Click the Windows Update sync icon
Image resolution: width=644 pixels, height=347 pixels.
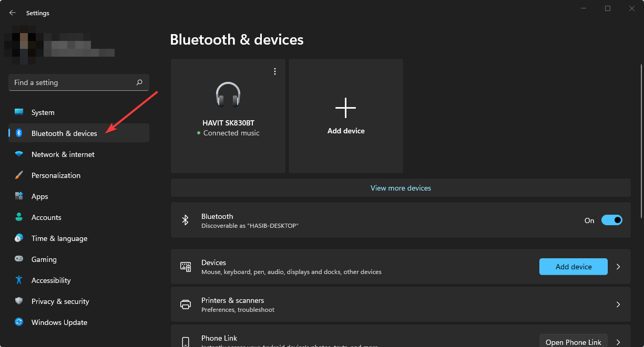click(19, 322)
